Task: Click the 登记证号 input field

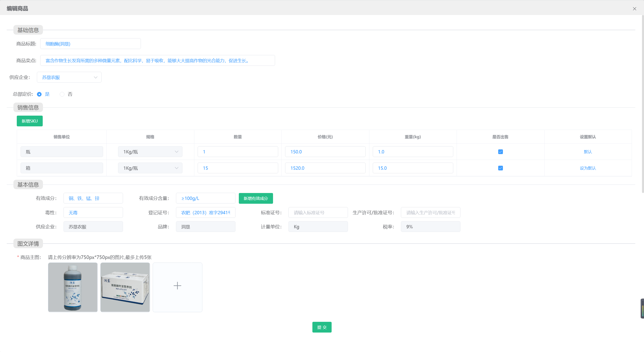Action: (205, 212)
